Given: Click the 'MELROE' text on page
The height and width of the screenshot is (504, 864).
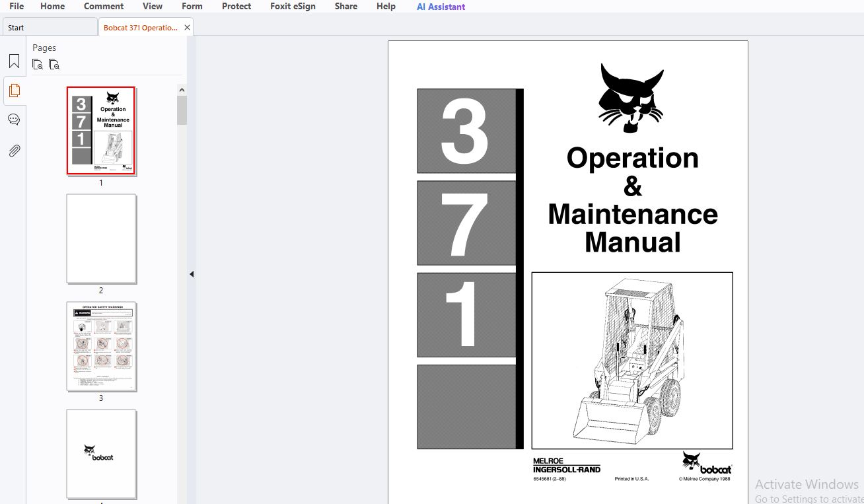Looking at the screenshot, I should click(548, 461).
